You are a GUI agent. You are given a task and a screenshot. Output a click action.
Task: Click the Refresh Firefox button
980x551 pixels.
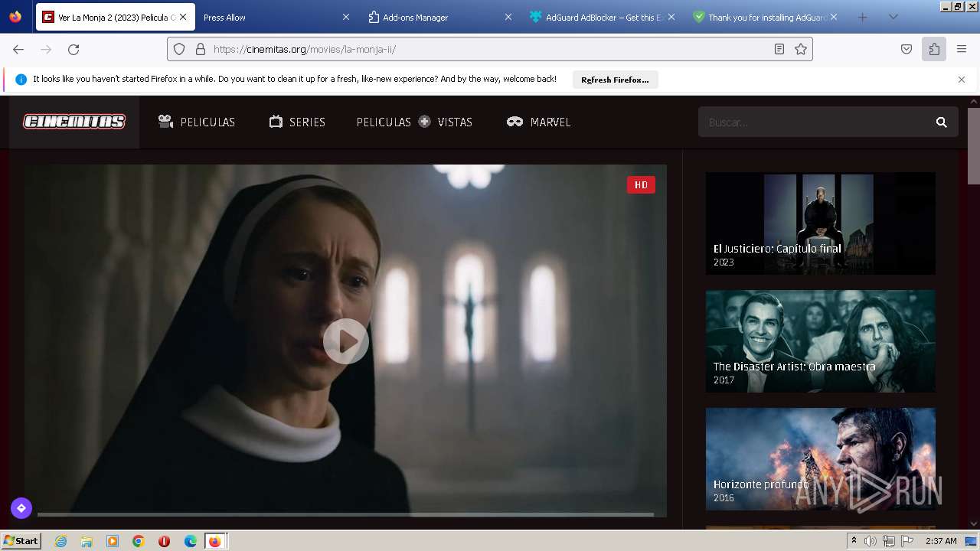coord(615,80)
